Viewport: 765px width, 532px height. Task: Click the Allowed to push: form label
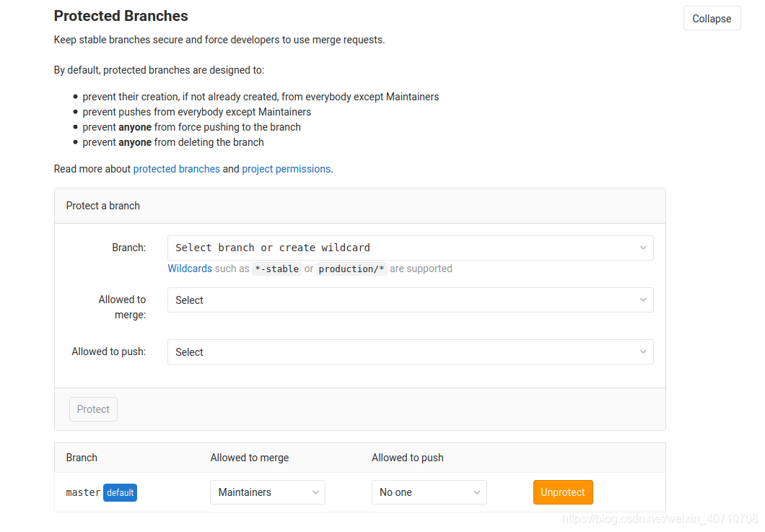coord(109,352)
